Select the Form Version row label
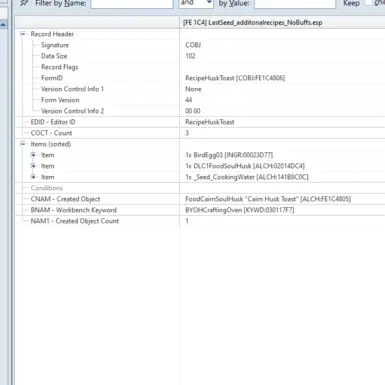The height and width of the screenshot is (385, 385). (x=60, y=100)
